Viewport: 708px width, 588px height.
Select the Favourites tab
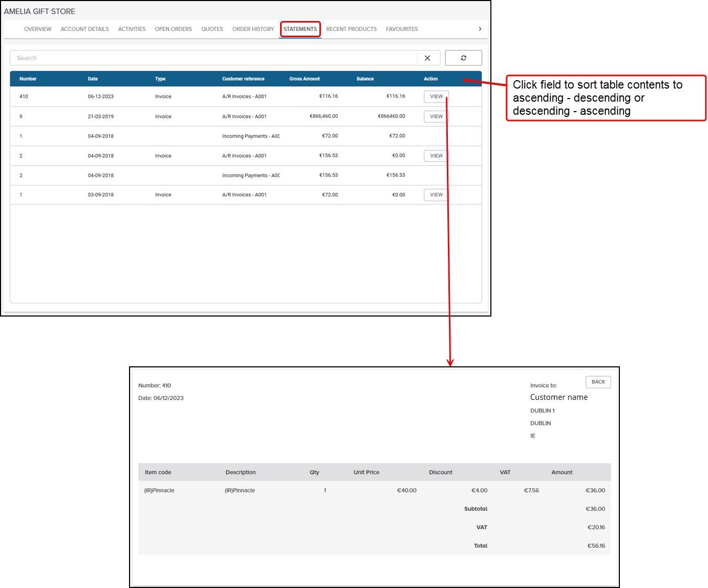pos(402,29)
